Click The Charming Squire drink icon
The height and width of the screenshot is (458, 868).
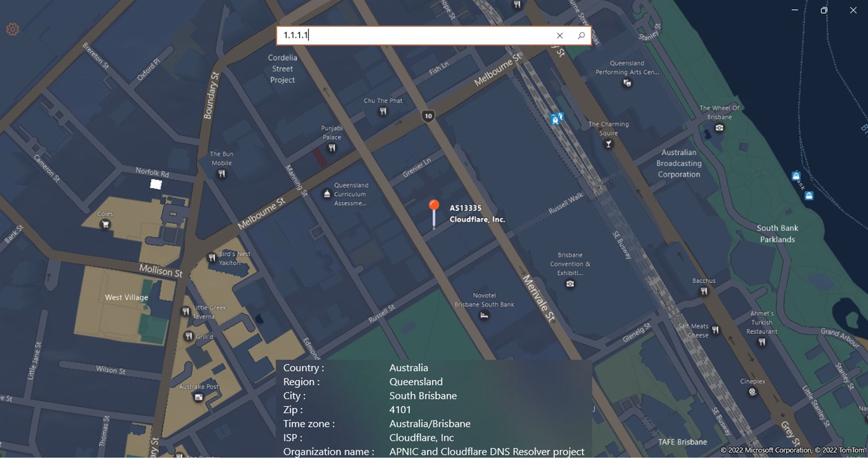[608, 143]
